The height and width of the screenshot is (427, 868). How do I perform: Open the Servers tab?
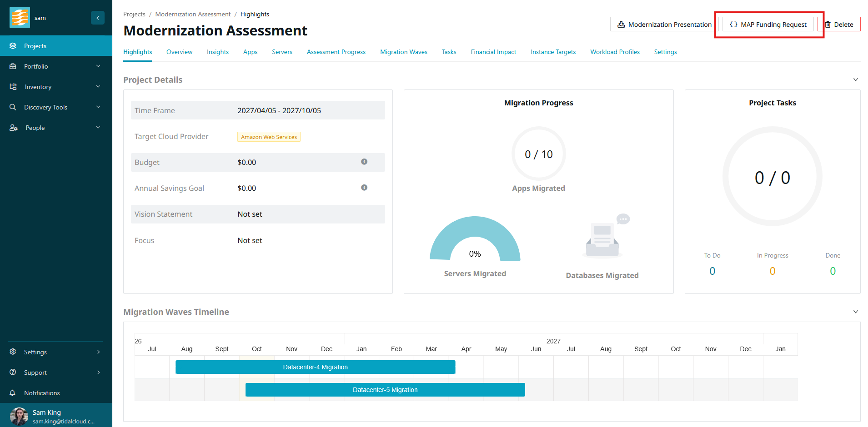click(282, 52)
